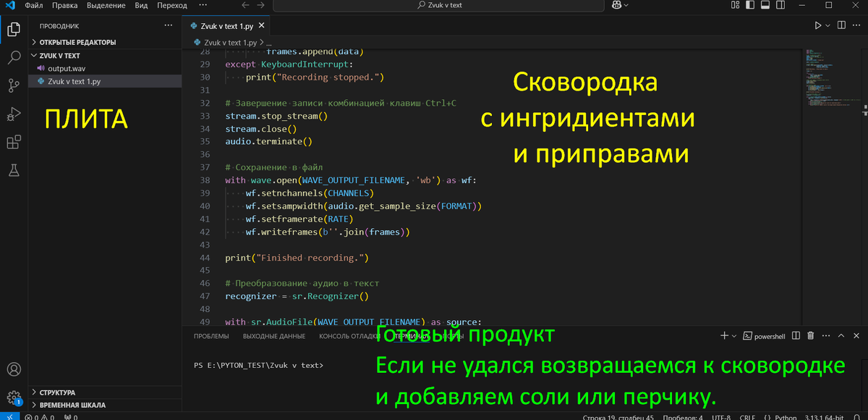The height and width of the screenshot is (420, 868).
Task: Open the Testing view
Action: [x=14, y=170]
